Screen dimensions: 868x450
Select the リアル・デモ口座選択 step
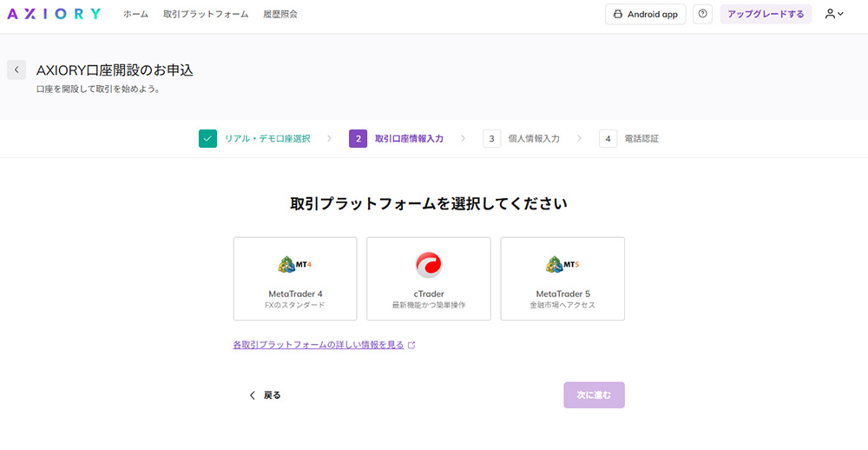click(x=267, y=138)
